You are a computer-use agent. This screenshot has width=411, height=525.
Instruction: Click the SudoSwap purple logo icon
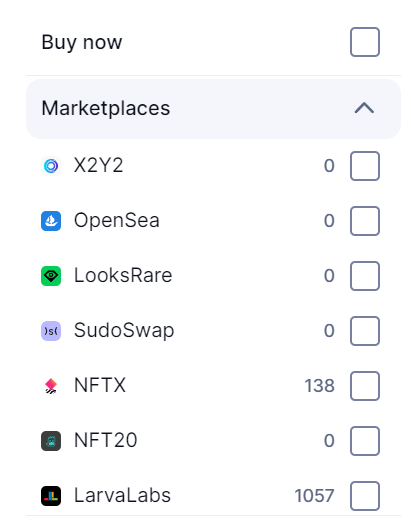pyautogui.click(x=51, y=331)
